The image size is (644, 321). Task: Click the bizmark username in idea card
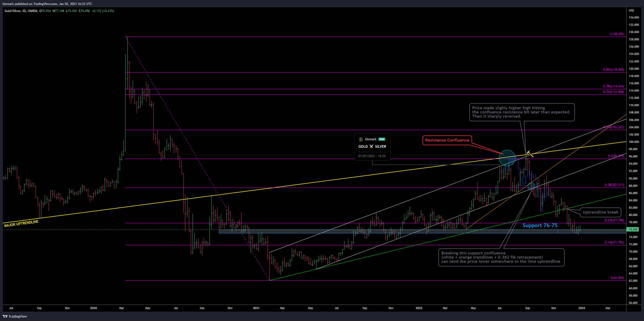pyautogui.click(x=371, y=139)
